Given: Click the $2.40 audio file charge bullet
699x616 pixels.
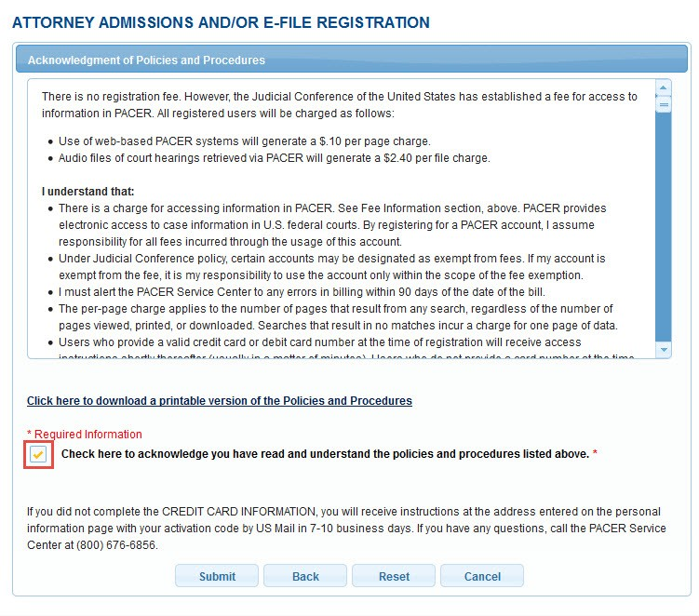Looking at the screenshot, I should [x=274, y=158].
